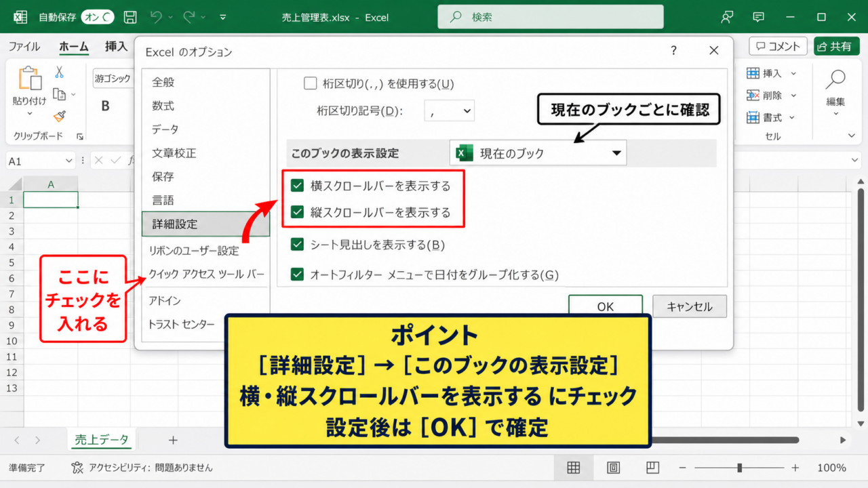The height and width of the screenshot is (488, 868).
Task: Add a new sheet with plus button
Action: (173, 441)
